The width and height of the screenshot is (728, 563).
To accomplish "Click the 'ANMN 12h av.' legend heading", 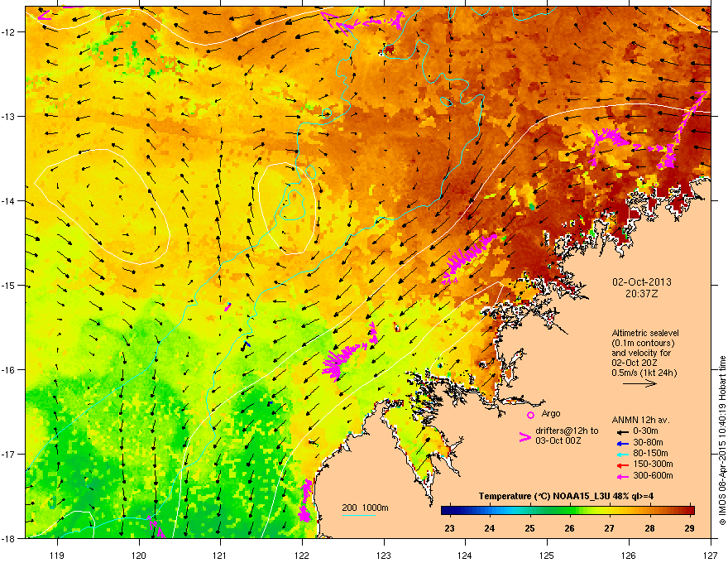I will point(640,420).
